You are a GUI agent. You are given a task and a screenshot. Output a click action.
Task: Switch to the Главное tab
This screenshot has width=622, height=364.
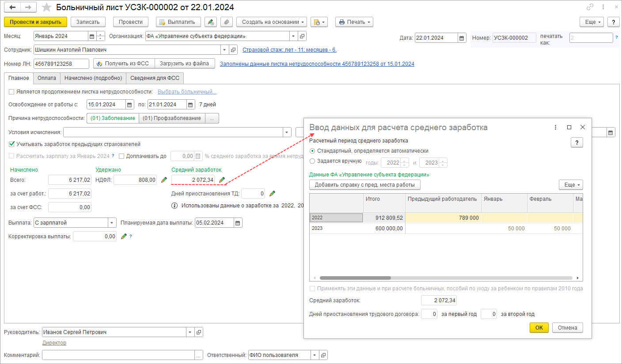(x=19, y=78)
